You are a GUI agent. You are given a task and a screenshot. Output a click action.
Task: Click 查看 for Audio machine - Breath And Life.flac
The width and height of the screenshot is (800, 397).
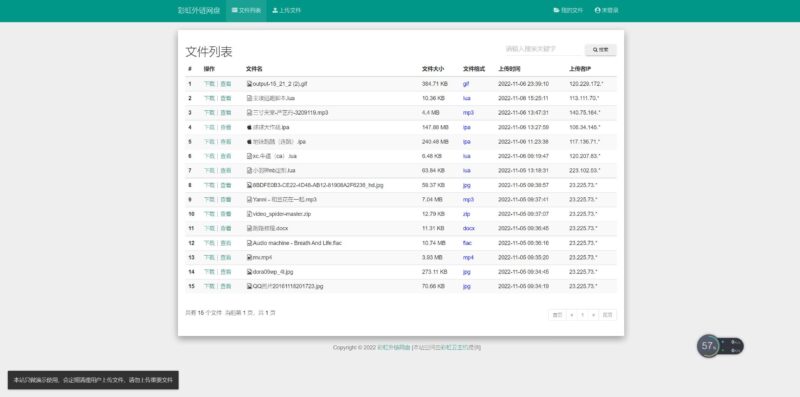point(226,243)
